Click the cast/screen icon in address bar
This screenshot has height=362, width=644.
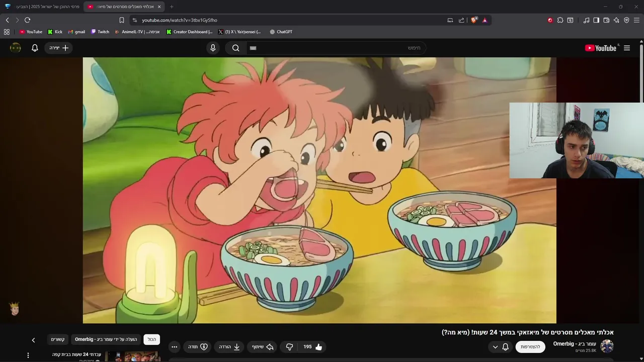tap(450, 20)
